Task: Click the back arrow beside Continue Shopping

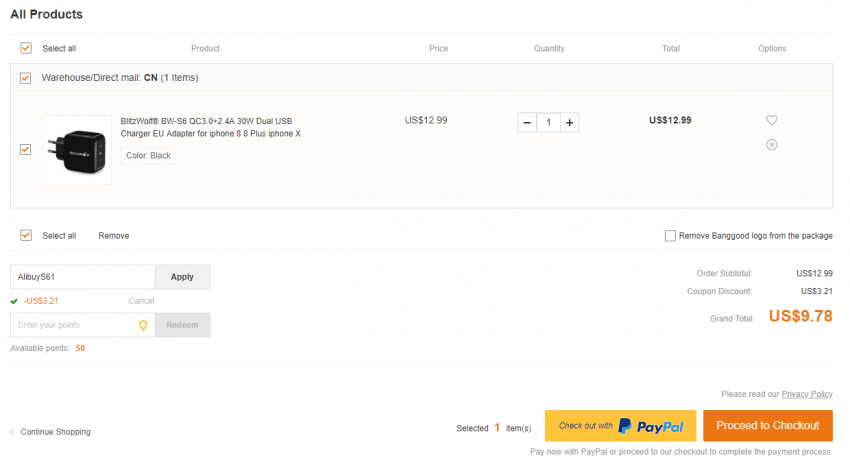Action: tap(12, 432)
